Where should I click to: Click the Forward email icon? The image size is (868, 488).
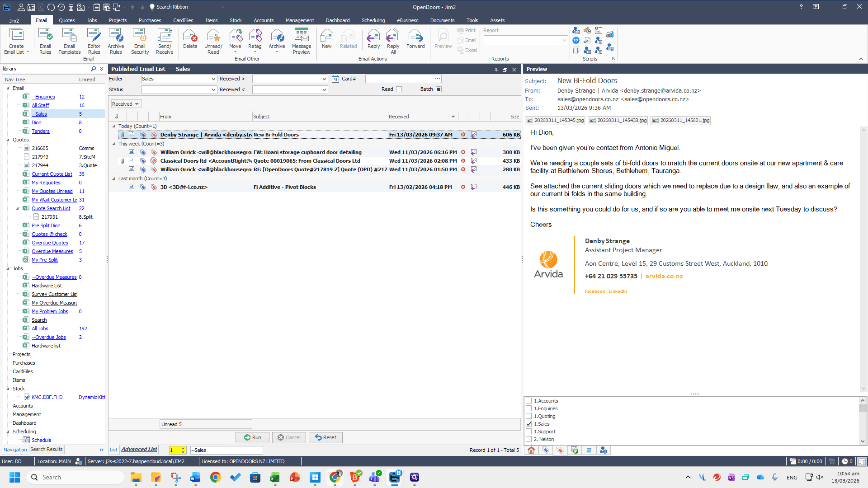tap(415, 39)
